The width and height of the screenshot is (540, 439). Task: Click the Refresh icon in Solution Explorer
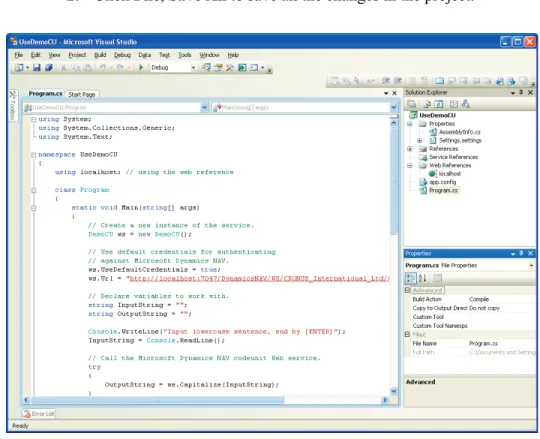click(x=439, y=104)
